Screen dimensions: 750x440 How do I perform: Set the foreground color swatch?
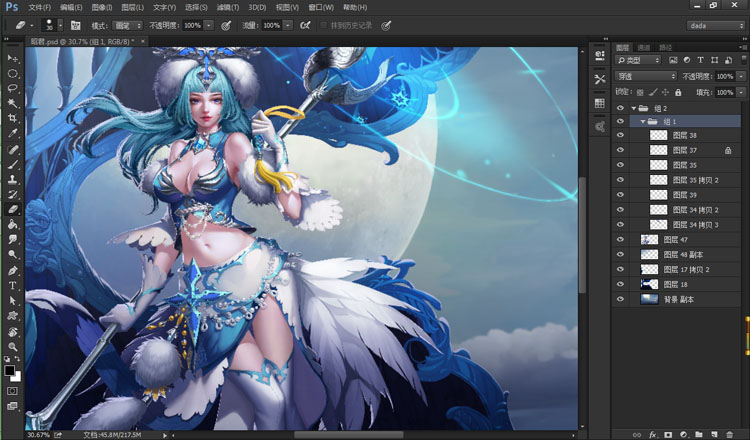[x=10, y=371]
